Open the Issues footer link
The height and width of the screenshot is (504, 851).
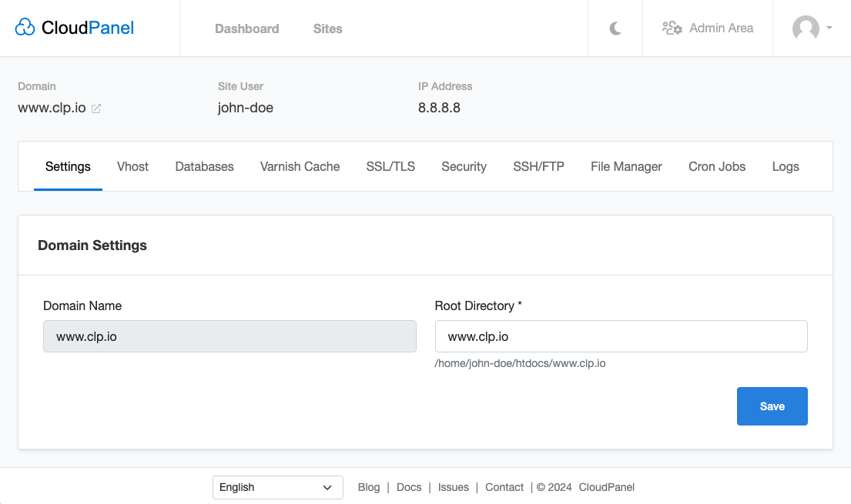coord(453,487)
